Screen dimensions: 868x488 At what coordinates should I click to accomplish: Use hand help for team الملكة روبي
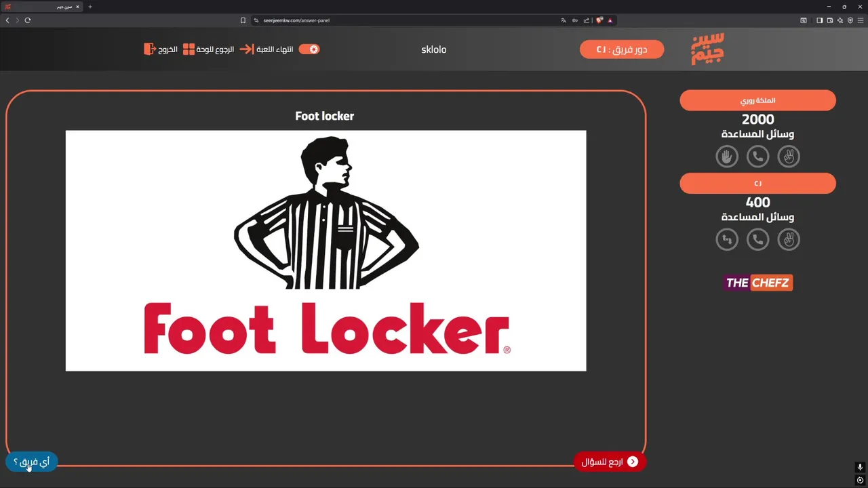pos(727,157)
